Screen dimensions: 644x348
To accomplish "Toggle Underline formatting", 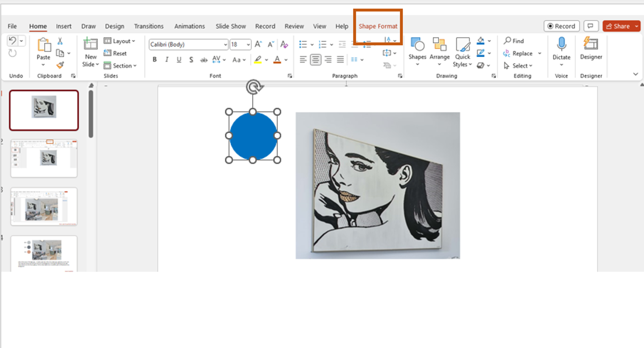I will coord(179,60).
